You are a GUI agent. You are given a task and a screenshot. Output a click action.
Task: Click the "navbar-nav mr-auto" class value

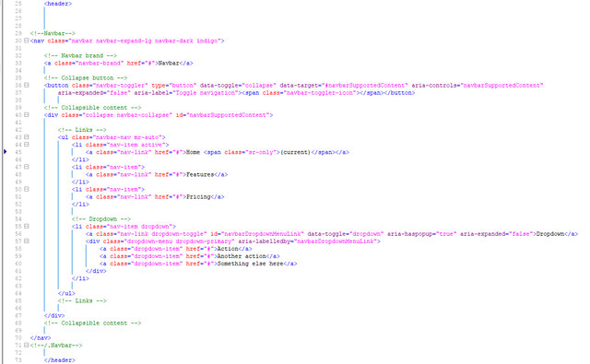127,137
